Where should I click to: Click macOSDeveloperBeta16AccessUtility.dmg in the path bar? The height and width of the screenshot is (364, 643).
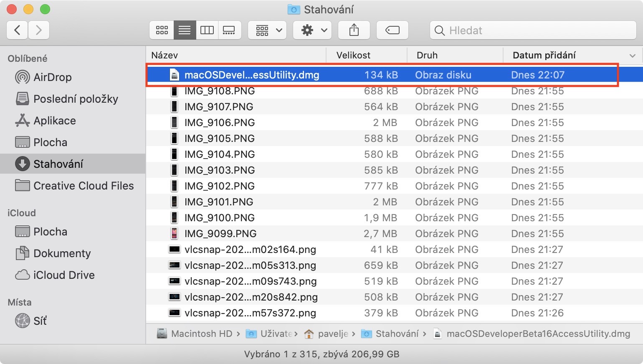532,334
